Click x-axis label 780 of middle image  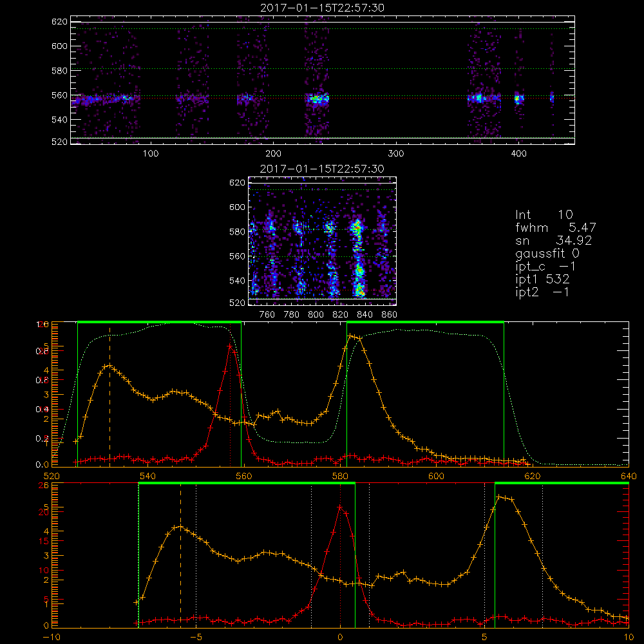coord(292,315)
